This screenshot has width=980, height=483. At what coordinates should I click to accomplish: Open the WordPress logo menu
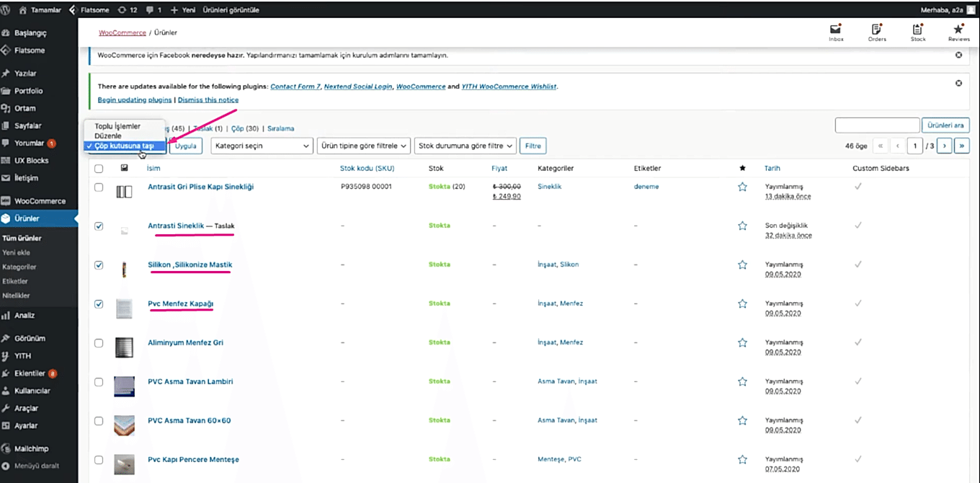click(x=6, y=10)
